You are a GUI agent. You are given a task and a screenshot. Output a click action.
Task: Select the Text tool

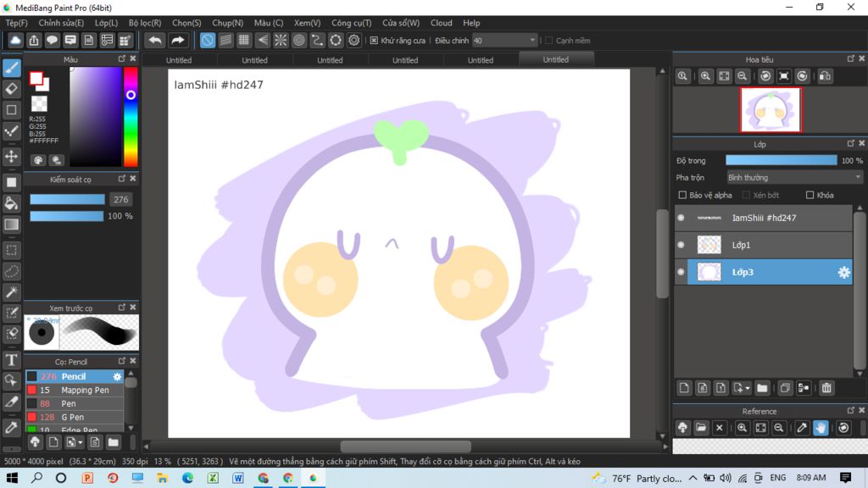12,359
